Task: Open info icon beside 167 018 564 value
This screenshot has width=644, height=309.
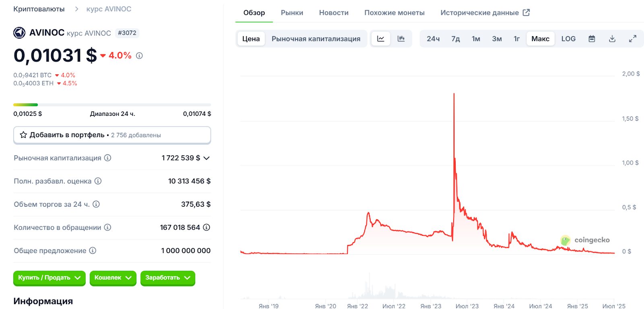Action: 206,227
